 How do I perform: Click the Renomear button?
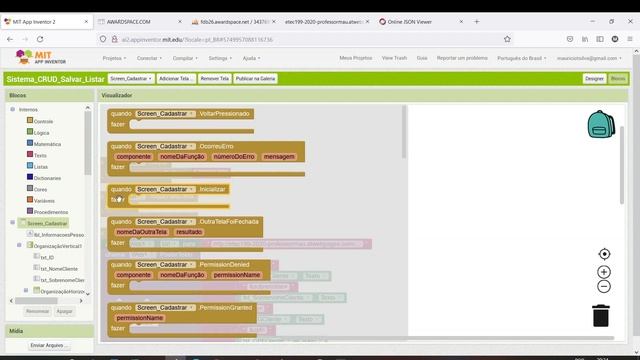click(x=37, y=311)
